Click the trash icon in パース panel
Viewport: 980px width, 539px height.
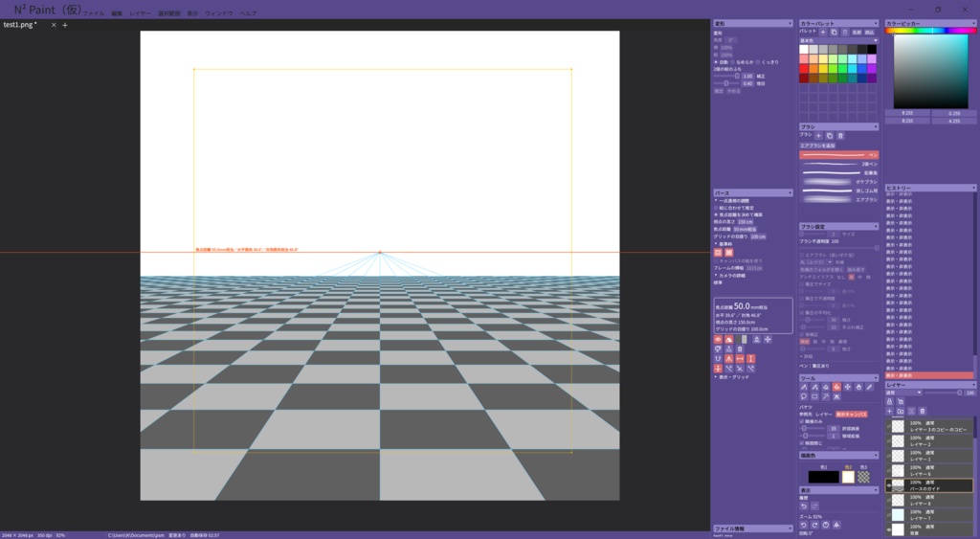click(740, 348)
